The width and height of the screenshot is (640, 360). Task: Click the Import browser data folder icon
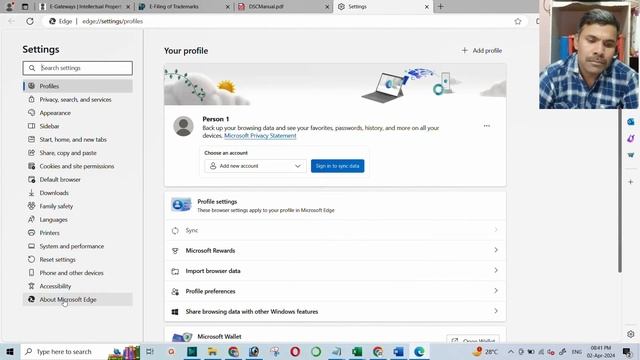click(175, 271)
